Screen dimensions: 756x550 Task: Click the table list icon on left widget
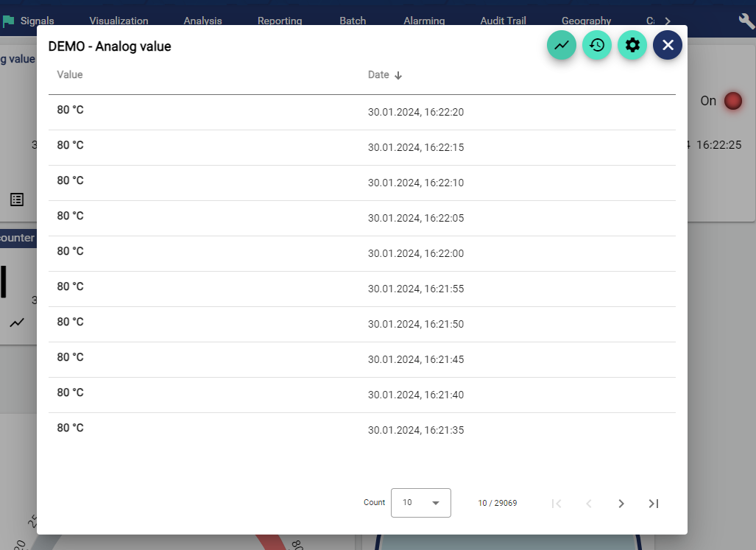pyautogui.click(x=17, y=200)
